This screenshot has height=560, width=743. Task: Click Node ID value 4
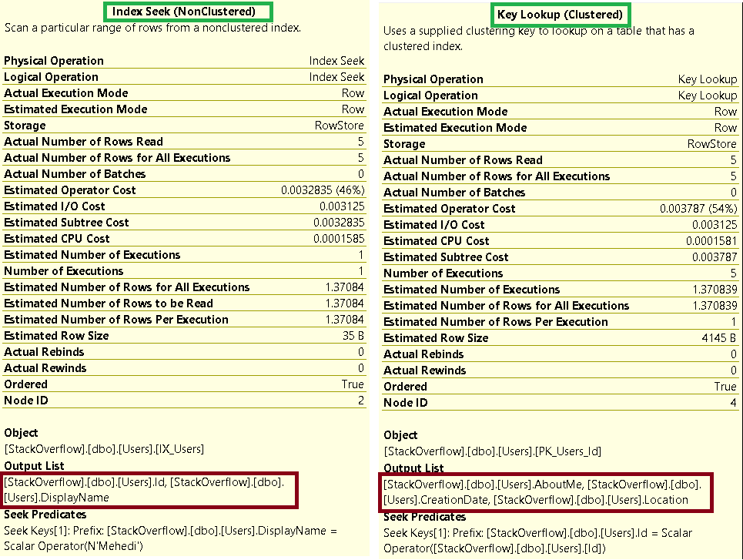(732, 403)
